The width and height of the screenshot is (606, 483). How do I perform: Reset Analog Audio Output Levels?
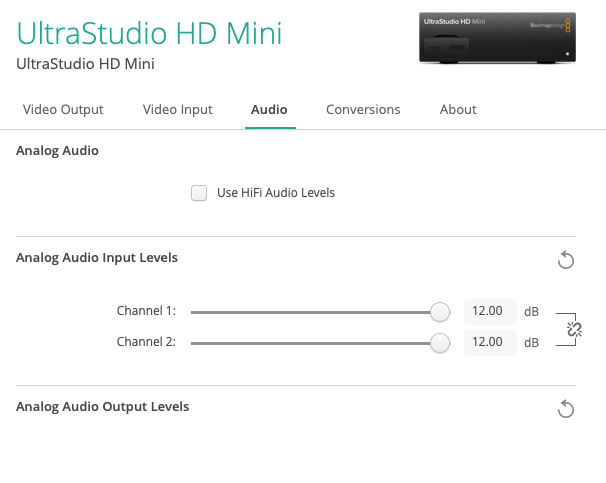[x=566, y=408]
